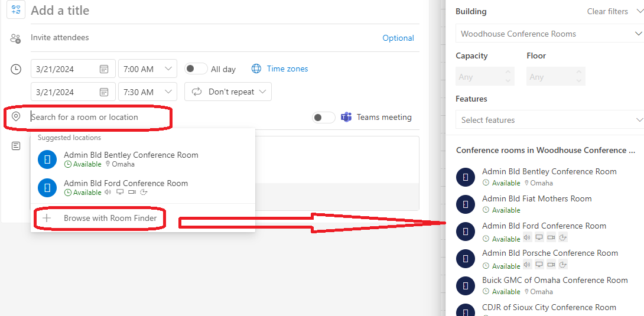
Task: Click the audio feature icon on Porsche Conference Room
Action: click(x=528, y=264)
